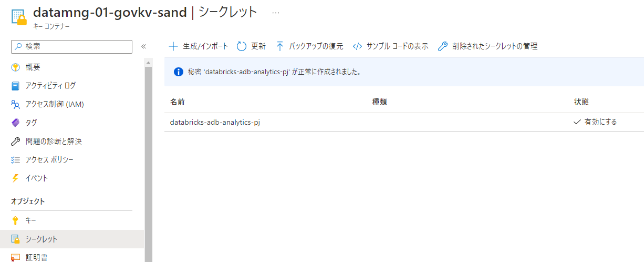The height and width of the screenshot is (262, 644).
Task: Click the 概要 key icon
Action: pyautogui.click(x=15, y=67)
